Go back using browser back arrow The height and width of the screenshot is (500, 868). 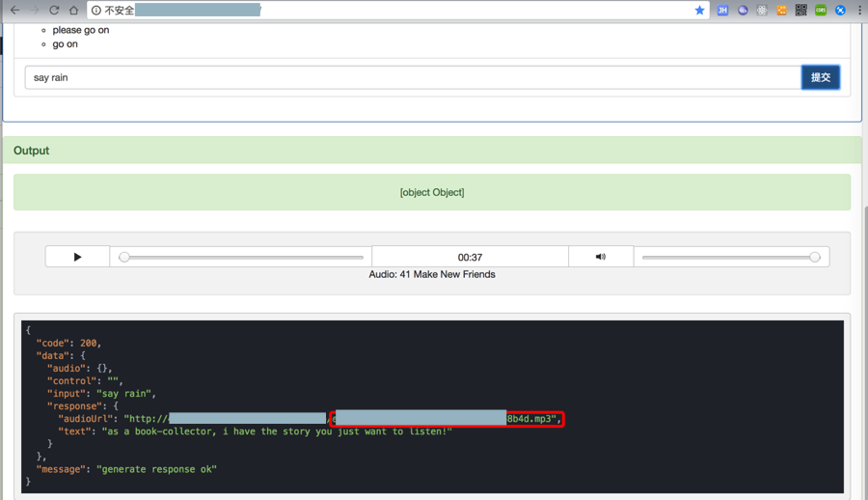pyautogui.click(x=14, y=10)
